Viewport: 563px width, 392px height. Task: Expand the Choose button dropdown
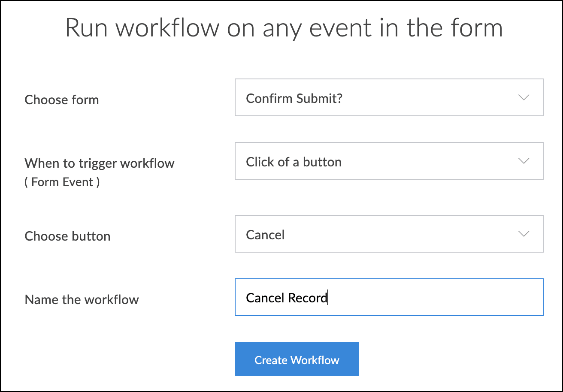(x=389, y=234)
